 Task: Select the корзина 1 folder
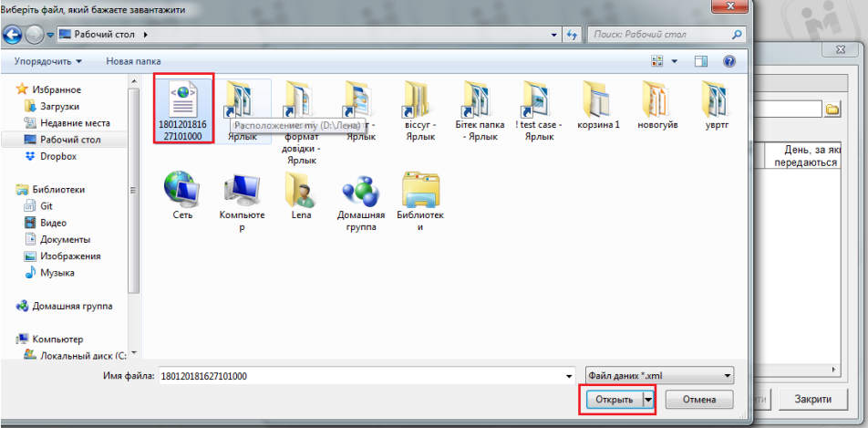[599, 99]
